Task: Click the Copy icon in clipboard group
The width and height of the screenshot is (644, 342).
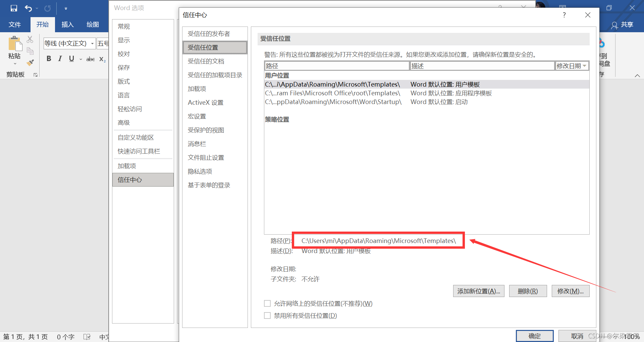Action: pos(30,51)
